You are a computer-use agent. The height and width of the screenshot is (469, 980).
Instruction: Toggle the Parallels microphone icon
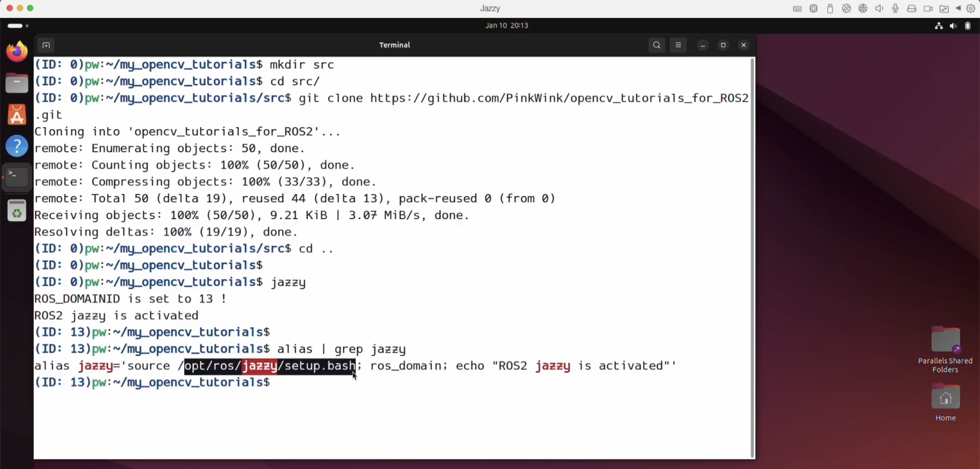(895, 9)
